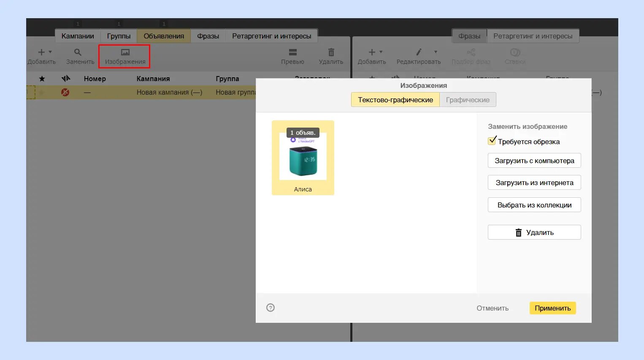
Task: Click the Превью toolbar icon
Action: 292,52
